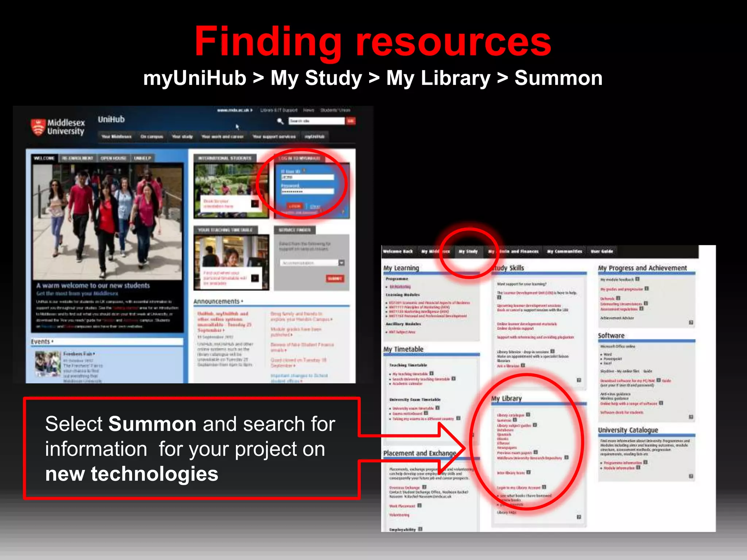Click info icon beside Inter library loans

[x=528, y=472]
